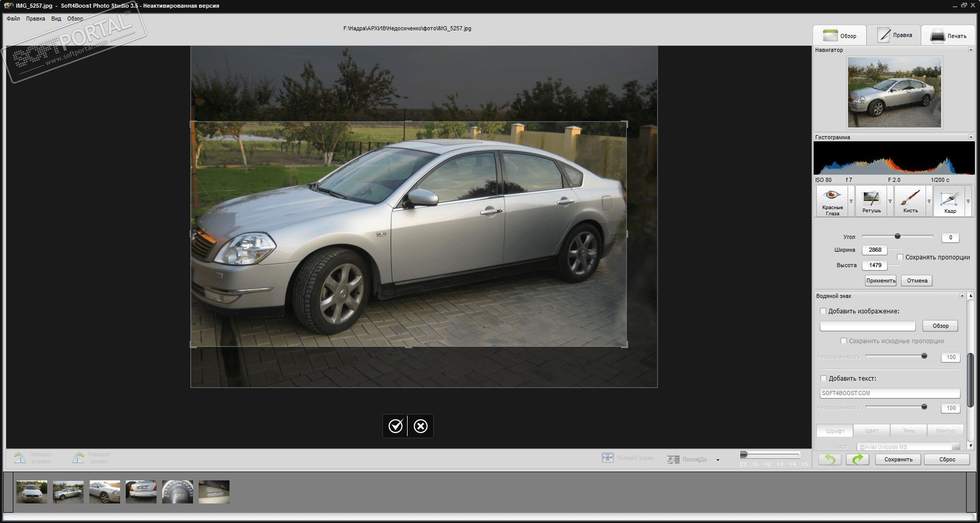Open the Файл menu
This screenshot has height=523, width=980.
[x=13, y=18]
